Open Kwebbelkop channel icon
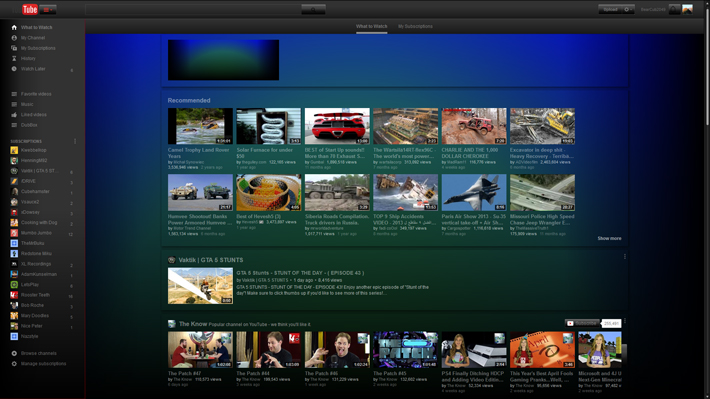The height and width of the screenshot is (399, 710). (14, 150)
